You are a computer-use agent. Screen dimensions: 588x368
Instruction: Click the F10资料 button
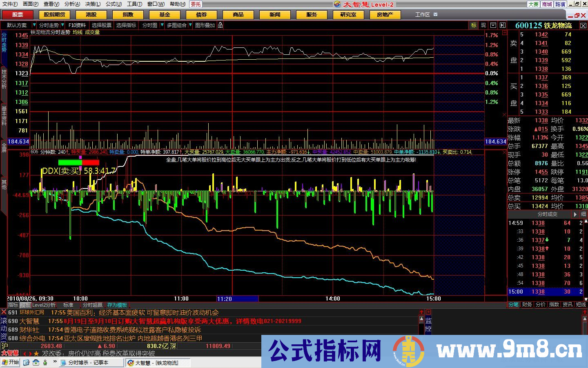coord(77,25)
